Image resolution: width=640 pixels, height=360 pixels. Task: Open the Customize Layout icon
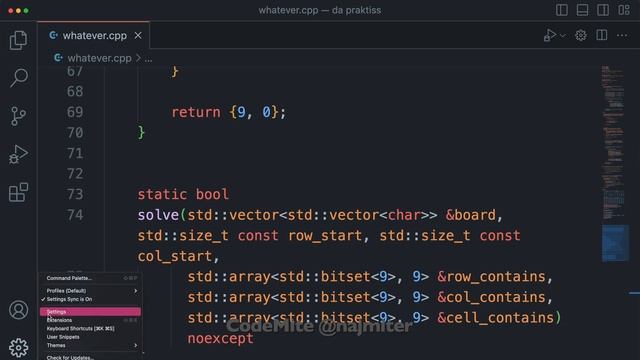[x=624, y=10]
